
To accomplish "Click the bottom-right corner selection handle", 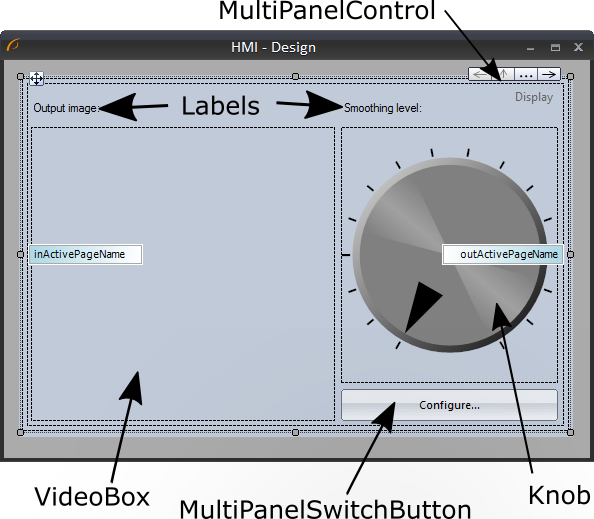I will pyautogui.click(x=571, y=432).
